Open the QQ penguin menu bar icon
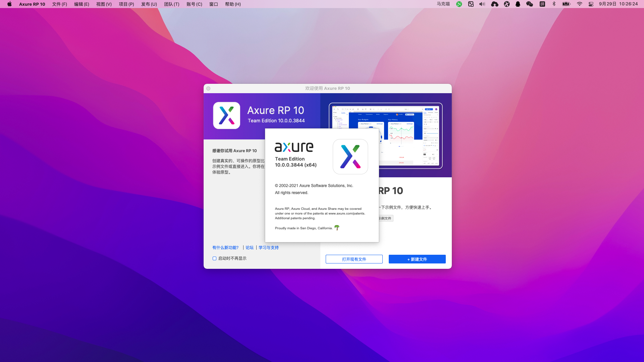 click(518, 4)
